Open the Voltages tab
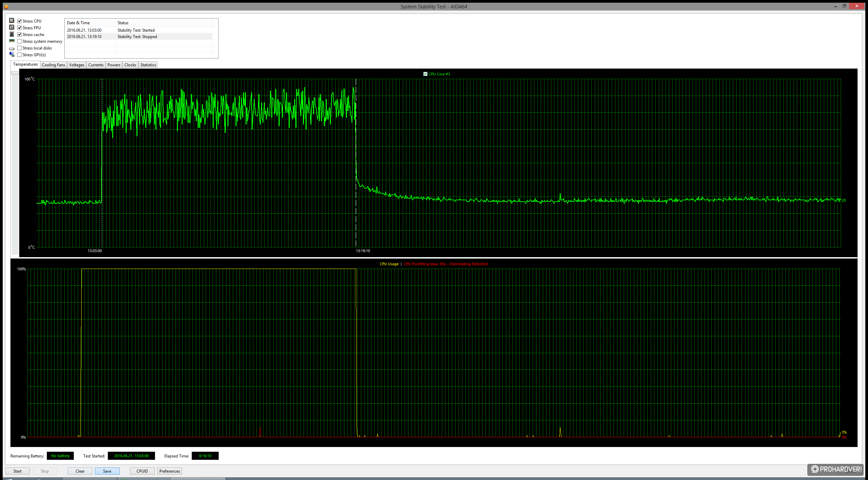Screen dimensions: 868x480 coord(76,65)
